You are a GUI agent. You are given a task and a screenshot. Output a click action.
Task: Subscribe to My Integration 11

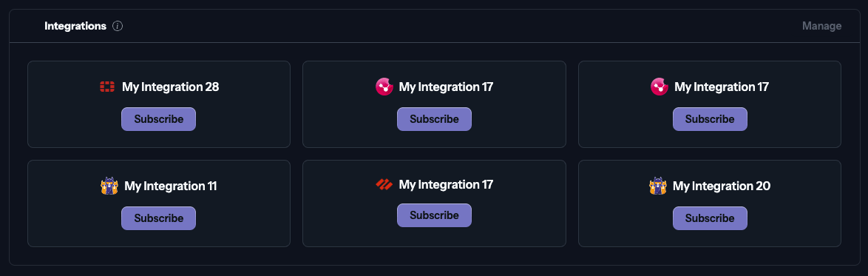pyautogui.click(x=159, y=218)
